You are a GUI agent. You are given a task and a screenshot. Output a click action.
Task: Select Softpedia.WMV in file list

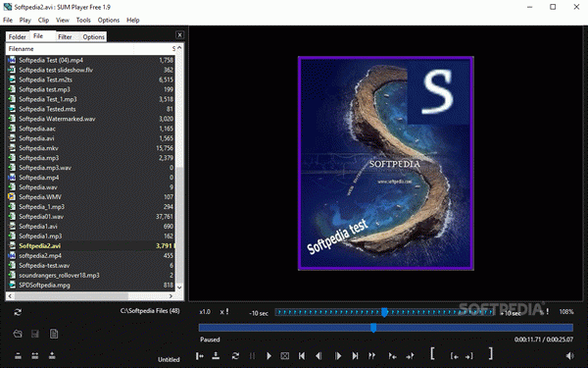tap(90, 197)
